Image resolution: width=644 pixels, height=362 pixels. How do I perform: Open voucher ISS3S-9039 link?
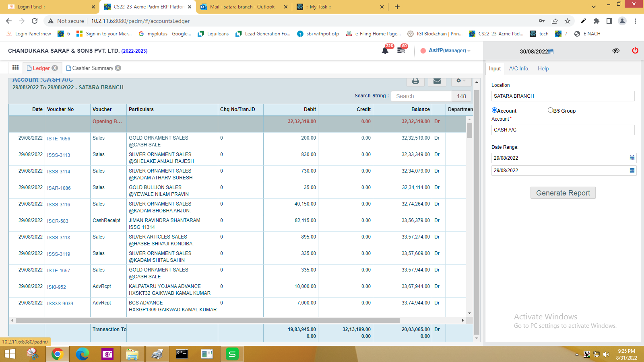(60, 304)
